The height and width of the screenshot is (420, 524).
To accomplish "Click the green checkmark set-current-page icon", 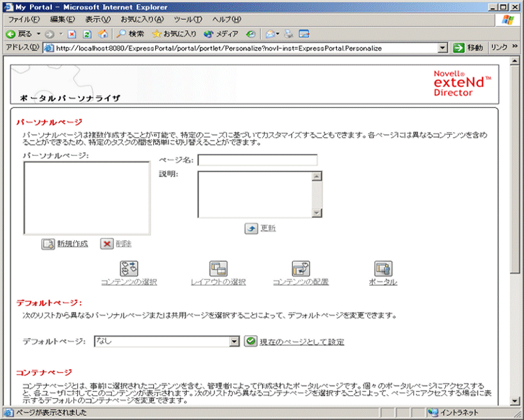I will click(251, 341).
